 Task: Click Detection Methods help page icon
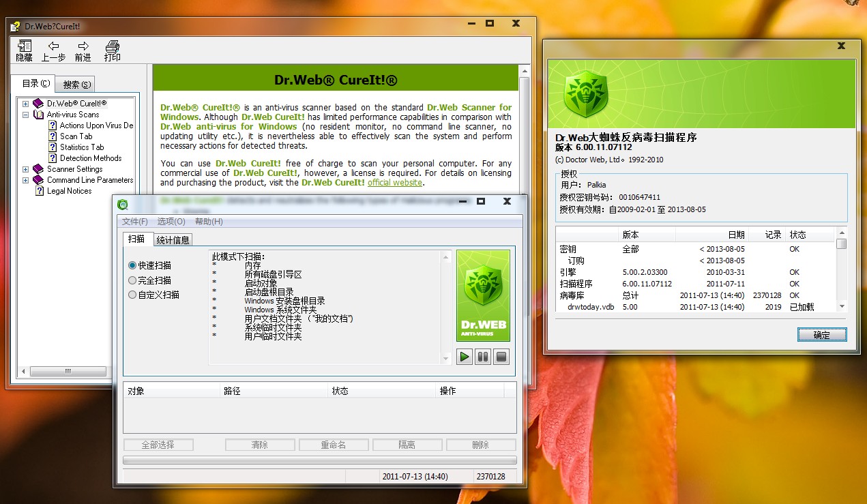coord(53,158)
